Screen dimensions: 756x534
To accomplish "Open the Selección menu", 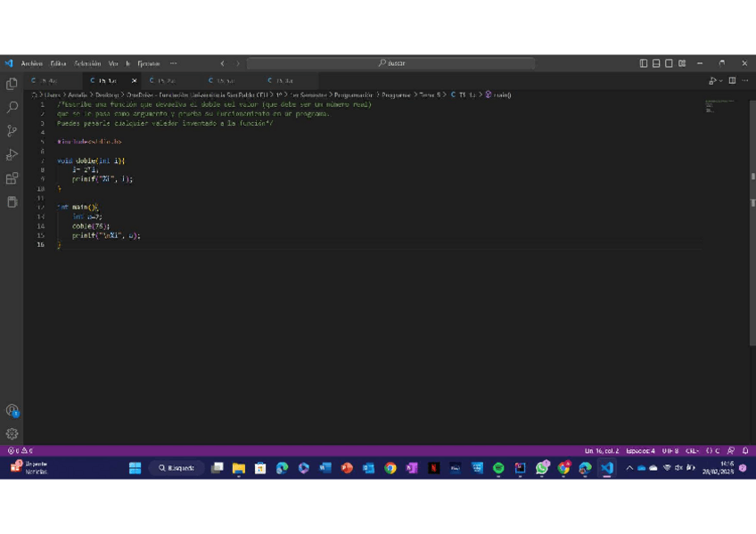I will click(x=87, y=63).
